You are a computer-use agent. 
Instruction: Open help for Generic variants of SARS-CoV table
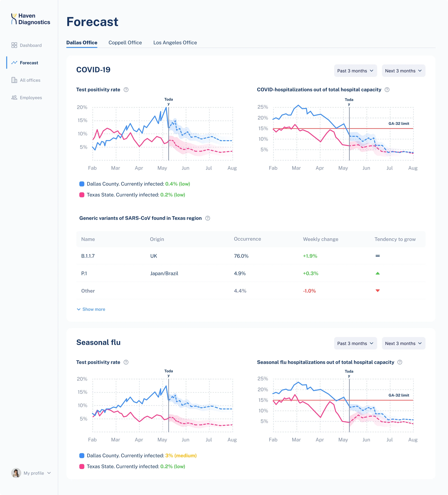click(x=207, y=218)
